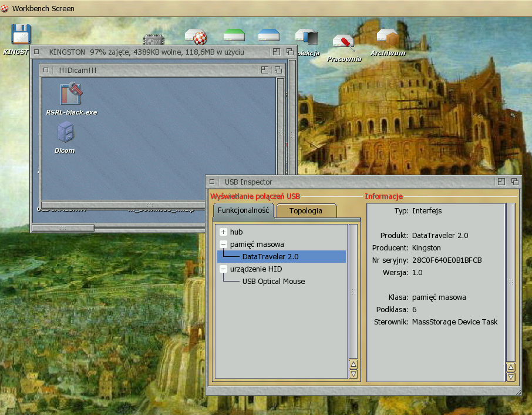Open the Archiwum drive desktop icon
The width and height of the screenshot is (532, 415).
(388, 38)
